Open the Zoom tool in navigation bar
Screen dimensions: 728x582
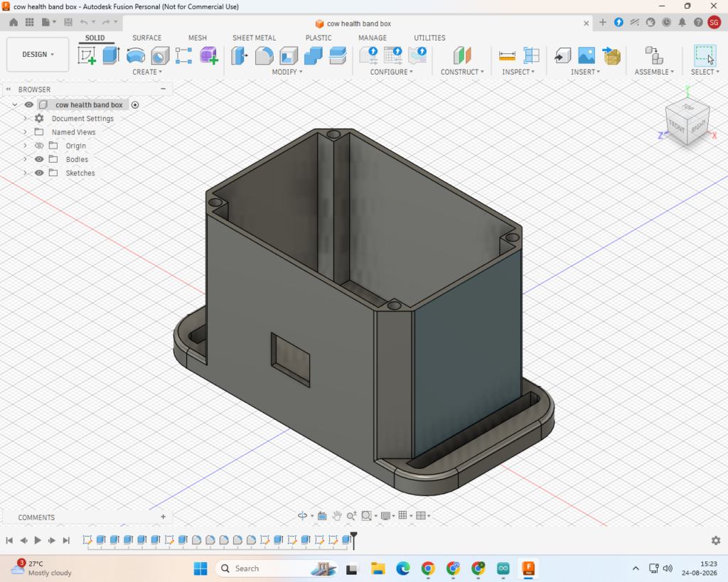pos(351,516)
